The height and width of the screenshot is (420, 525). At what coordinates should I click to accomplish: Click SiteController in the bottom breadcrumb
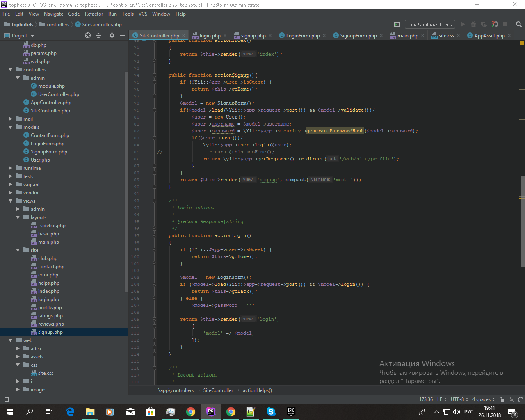(218, 390)
